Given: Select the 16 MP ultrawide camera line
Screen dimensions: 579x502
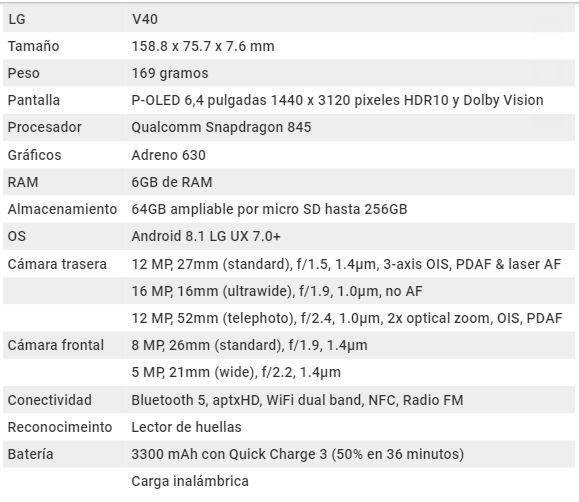Looking at the screenshot, I should point(277,291).
